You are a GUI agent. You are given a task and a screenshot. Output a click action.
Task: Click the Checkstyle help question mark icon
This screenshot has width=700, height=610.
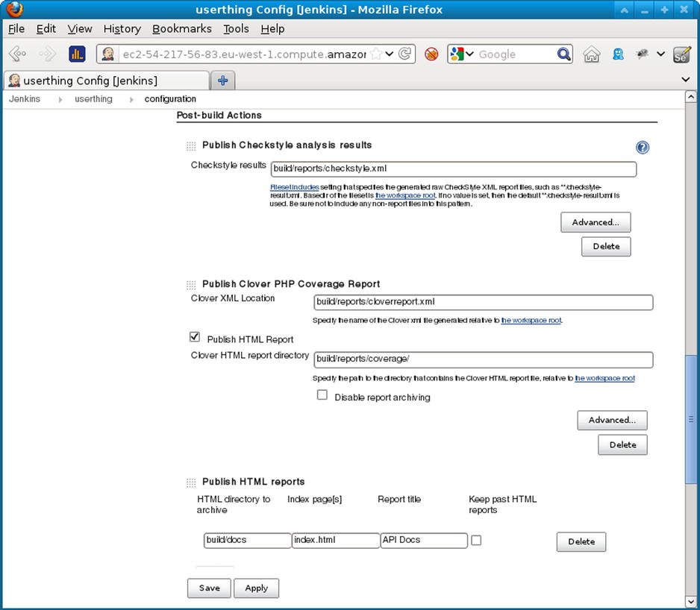[643, 148]
